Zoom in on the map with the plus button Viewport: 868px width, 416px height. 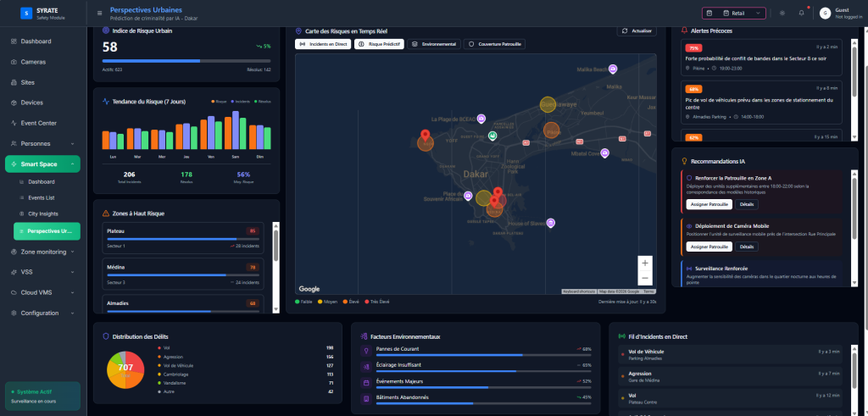click(644, 263)
